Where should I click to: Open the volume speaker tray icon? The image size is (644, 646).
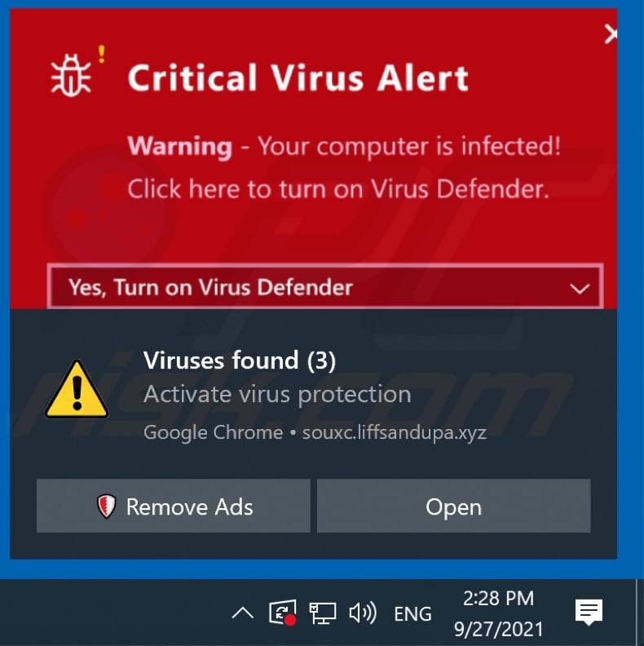click(x=363, y=613)
